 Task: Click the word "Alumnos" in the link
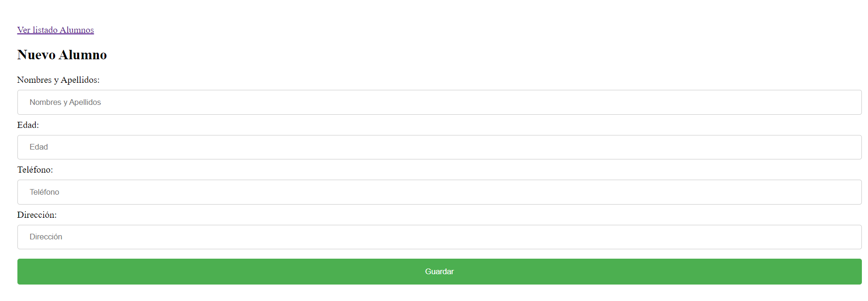(x=77, y=30)
